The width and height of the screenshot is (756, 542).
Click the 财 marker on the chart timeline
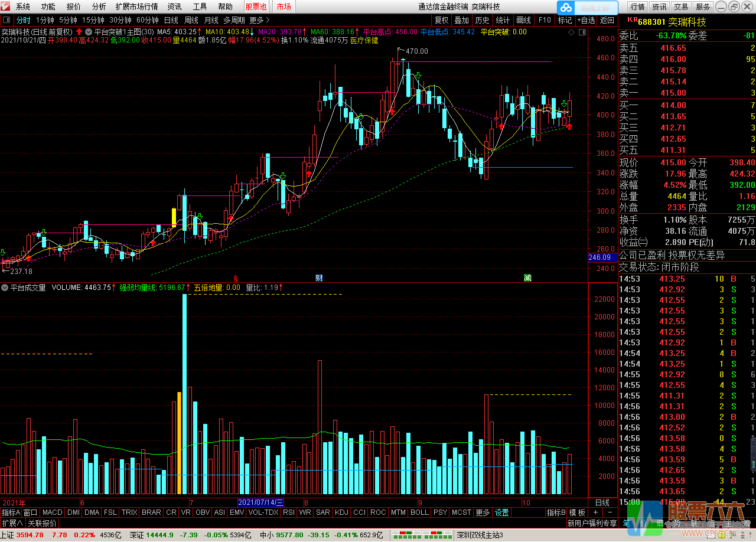point(319,277)
